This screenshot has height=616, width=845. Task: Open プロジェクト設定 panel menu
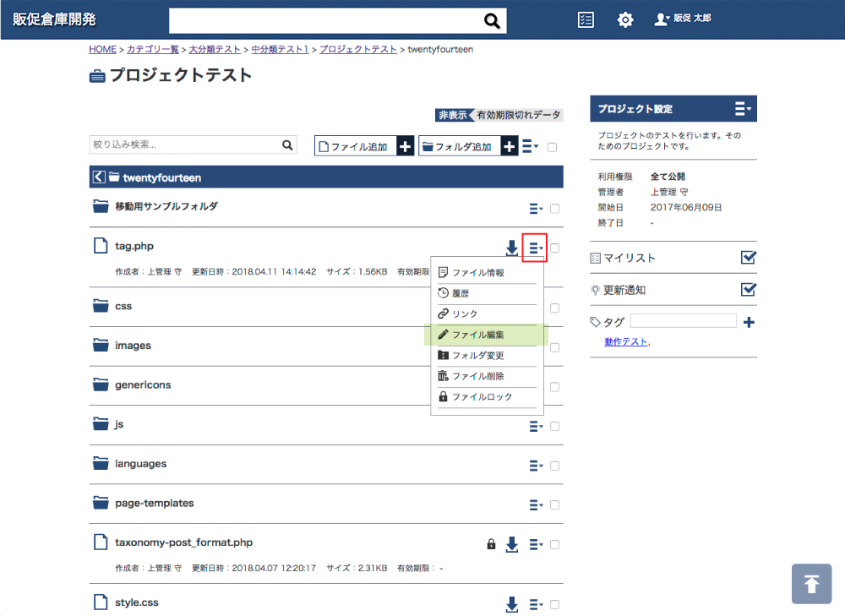point(743,108)
